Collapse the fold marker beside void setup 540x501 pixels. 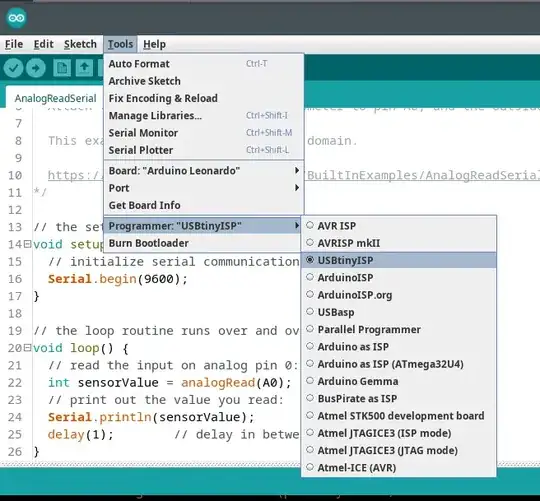(27, 244)
